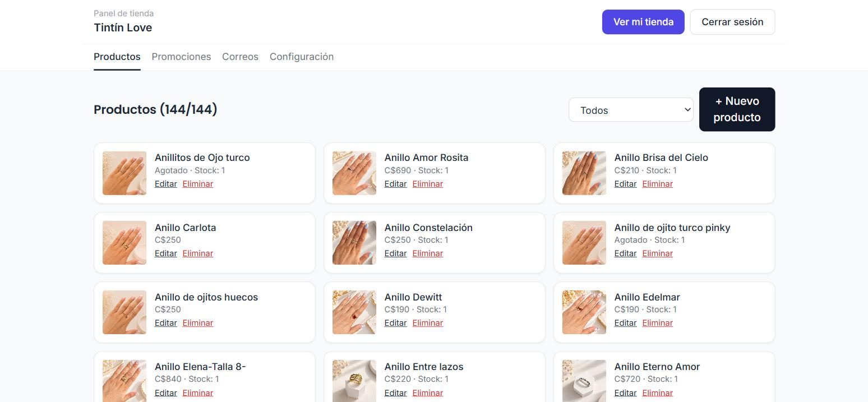This screenshot has height=402, width=868.
Task: Open the Todos filter dropdown
Action: 631,110
